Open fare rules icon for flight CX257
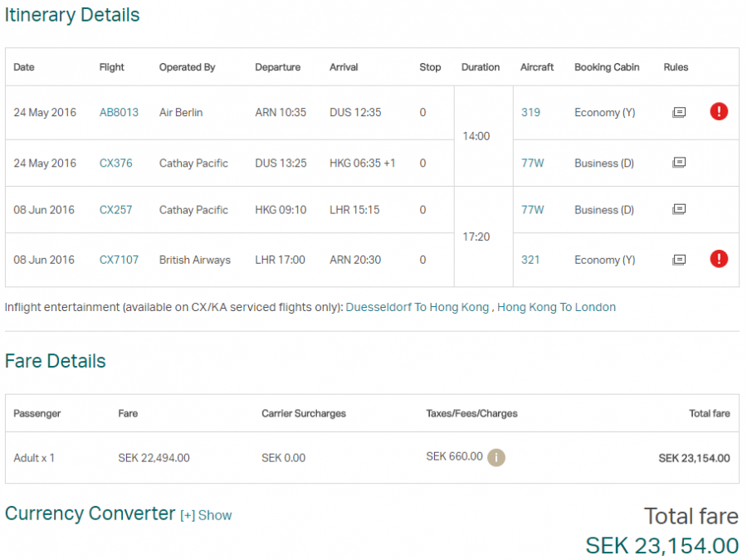Screen dimensions: 747x560 coord(678,210)
